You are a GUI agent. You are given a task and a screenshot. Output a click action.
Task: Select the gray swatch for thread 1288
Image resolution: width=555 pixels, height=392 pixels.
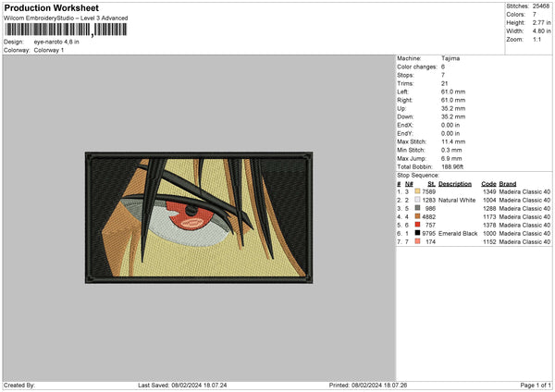click(417, 208)
